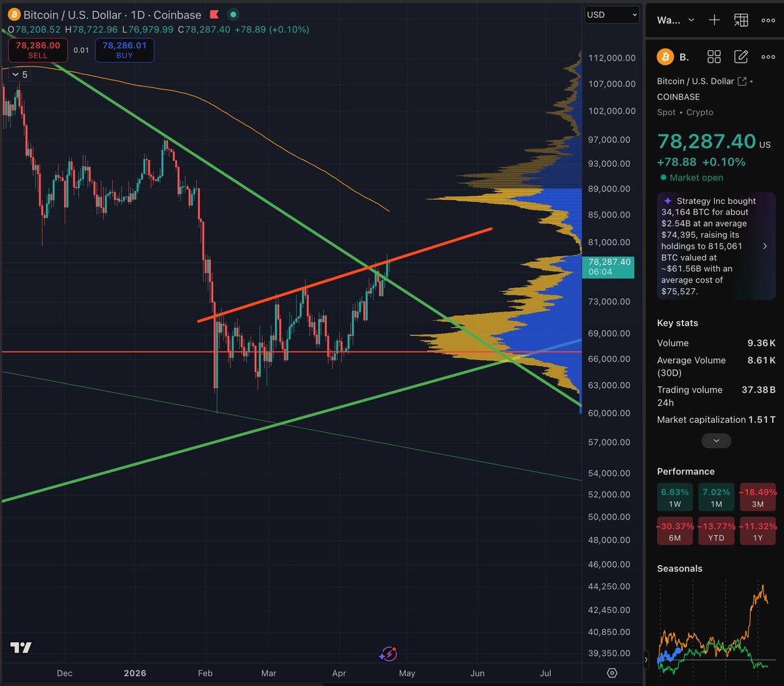
Task: Click the Bitcoin logo beside the chart title
Action: tap(14, 14)
